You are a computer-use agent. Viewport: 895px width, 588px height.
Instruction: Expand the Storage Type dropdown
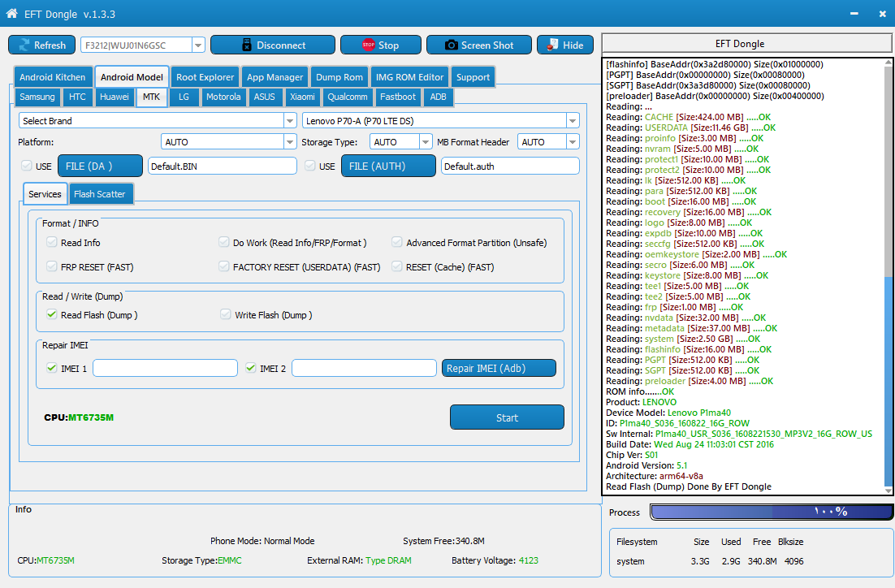(426, 141)
